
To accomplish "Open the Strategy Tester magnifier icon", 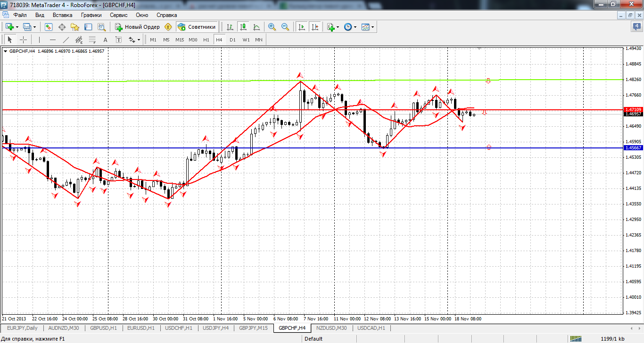I will click(101, 27).
